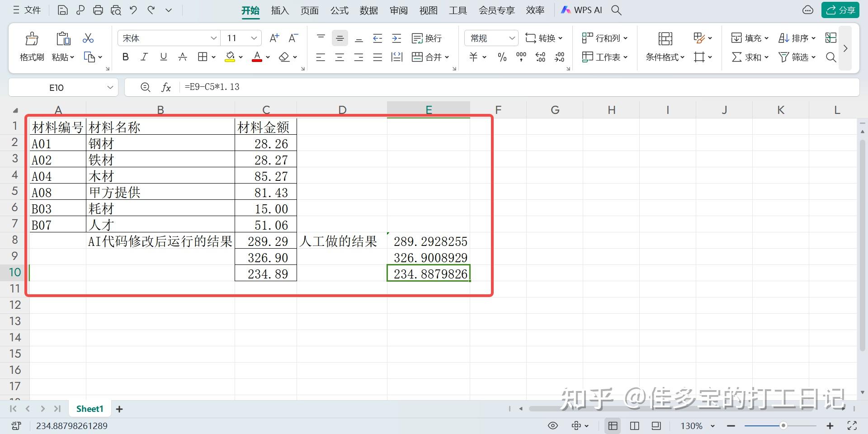Click the Redo arrow icon
Screen dimensions: 868x434
[151, 10]
